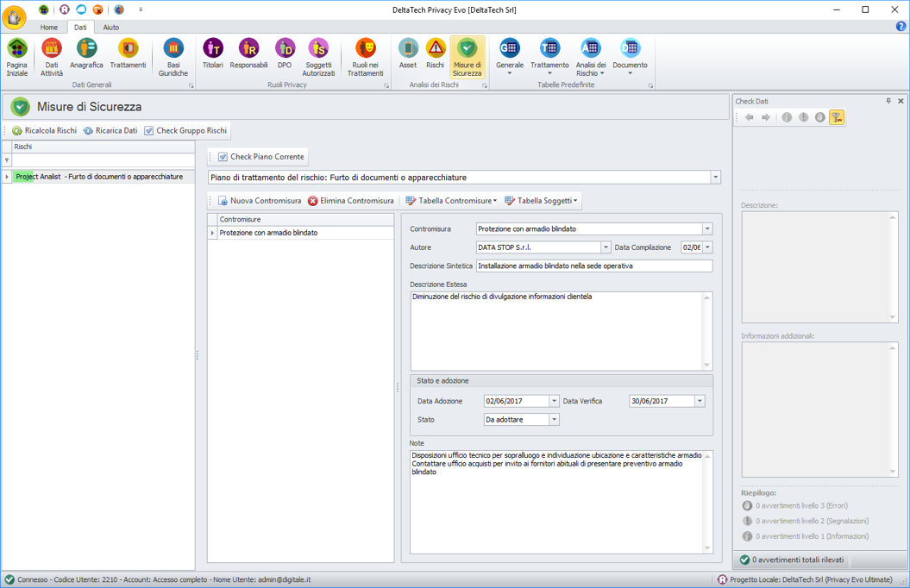Open Pagina Iniziale from the ribbon
Viewport: 910px width, 588px height.
[17, 58]
